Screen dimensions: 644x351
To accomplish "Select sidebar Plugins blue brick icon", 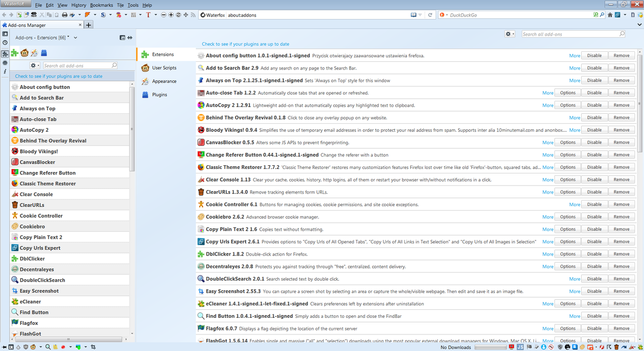I will pos(44,53).
